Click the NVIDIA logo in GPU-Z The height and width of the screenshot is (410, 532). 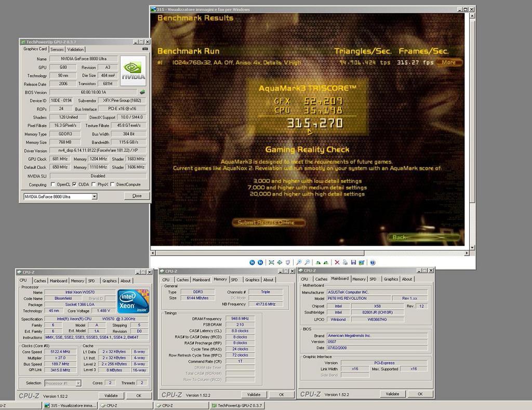coord(133,71)
